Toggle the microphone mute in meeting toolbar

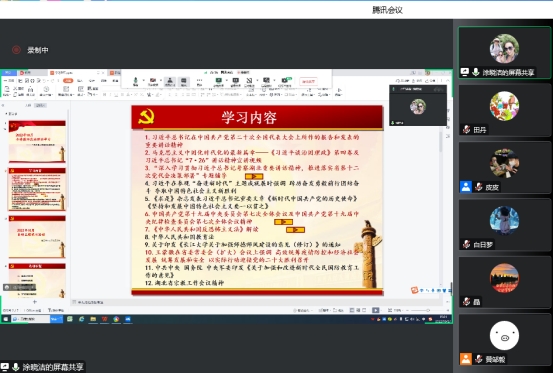tap(135, 82)
